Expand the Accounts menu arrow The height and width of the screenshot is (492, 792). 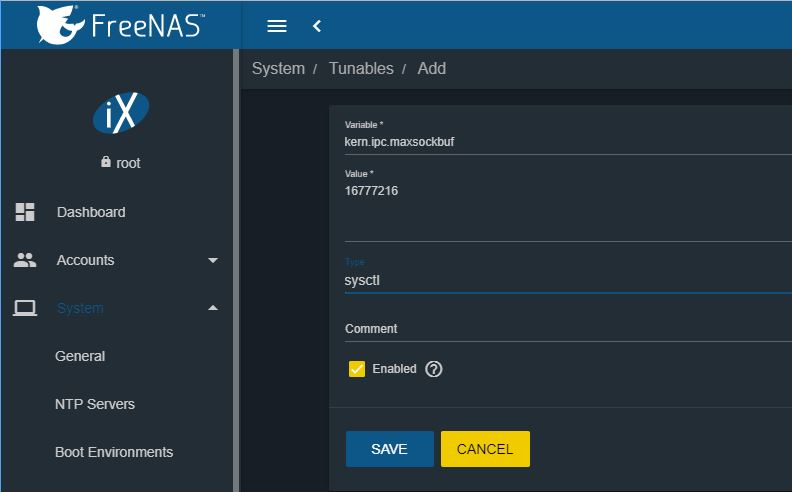(x=212, y=260)
